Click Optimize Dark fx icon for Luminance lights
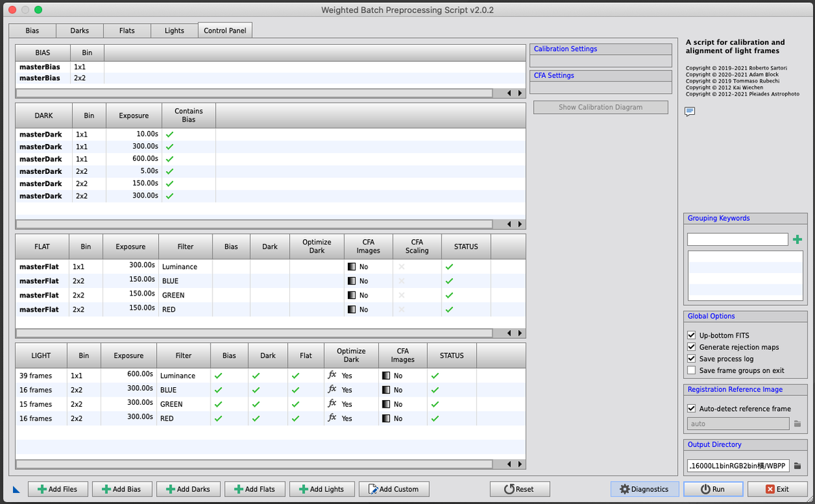 click(332, 375)
